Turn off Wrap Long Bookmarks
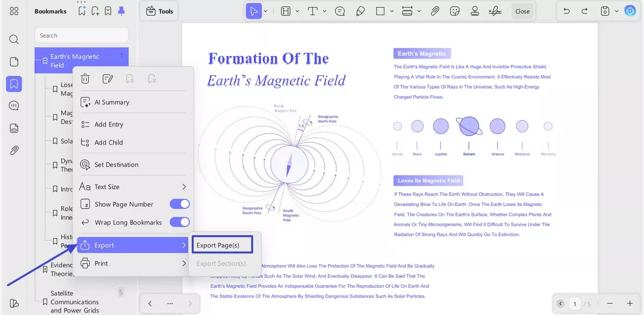644x315 pixels. pyautogui.click(x=179, y=222)
